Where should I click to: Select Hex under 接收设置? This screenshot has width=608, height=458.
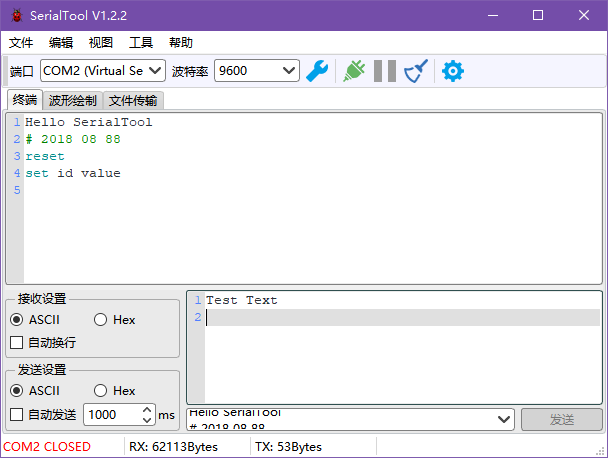(x=115, y=320)
